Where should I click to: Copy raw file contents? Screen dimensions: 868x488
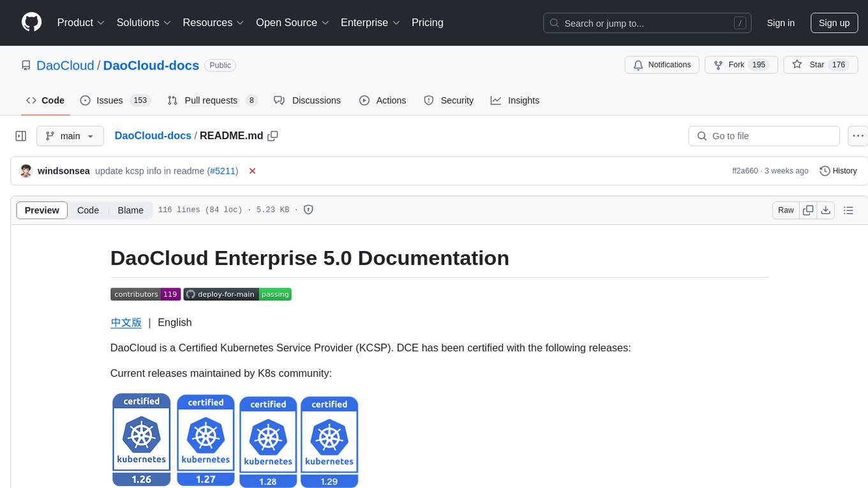tap(808, 210)
